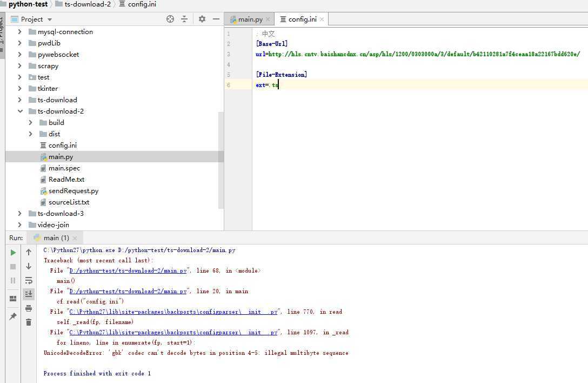The image size is (588, 383).
Task: Select sourceList.txt in project tree
Action: point(69,202)
